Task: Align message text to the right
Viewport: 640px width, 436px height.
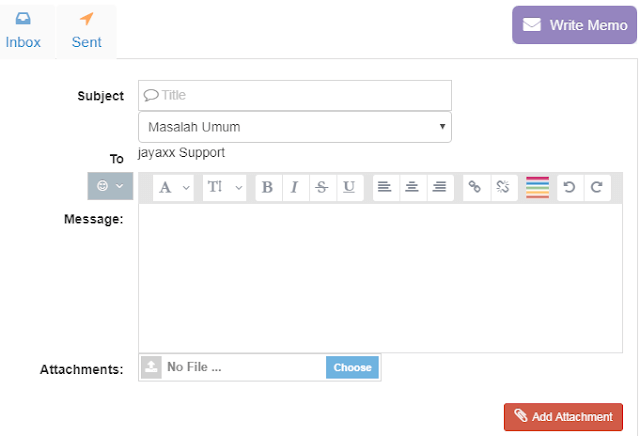Action: 440,188
